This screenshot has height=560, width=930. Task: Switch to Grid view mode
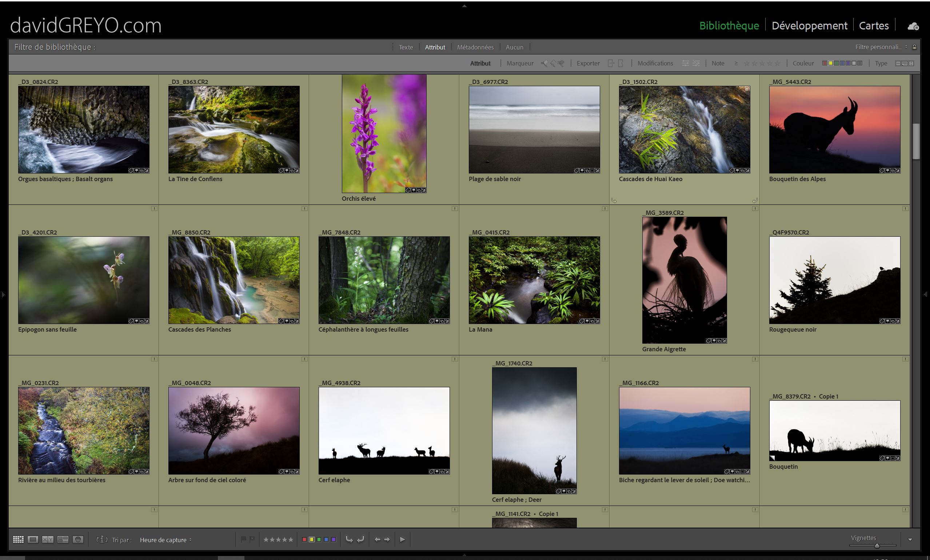coord(18,539)
